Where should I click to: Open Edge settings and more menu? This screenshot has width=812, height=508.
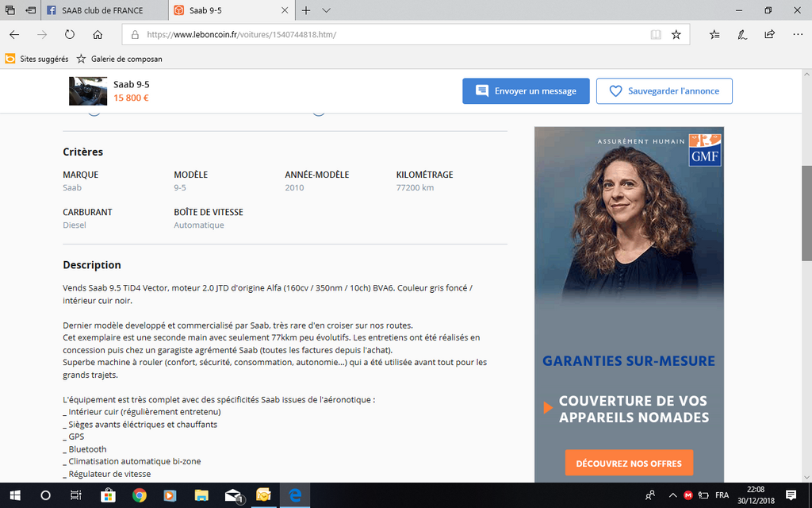click(x=798, y=35)
